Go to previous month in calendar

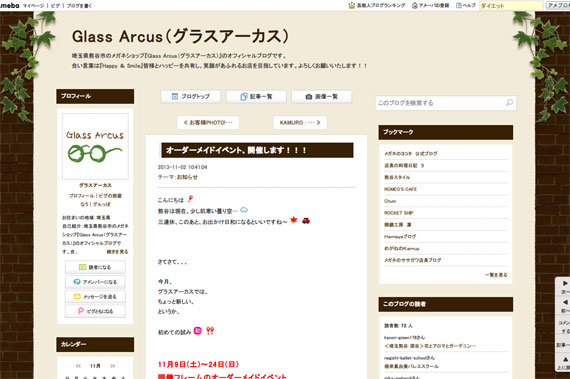(x=78, y=366)
